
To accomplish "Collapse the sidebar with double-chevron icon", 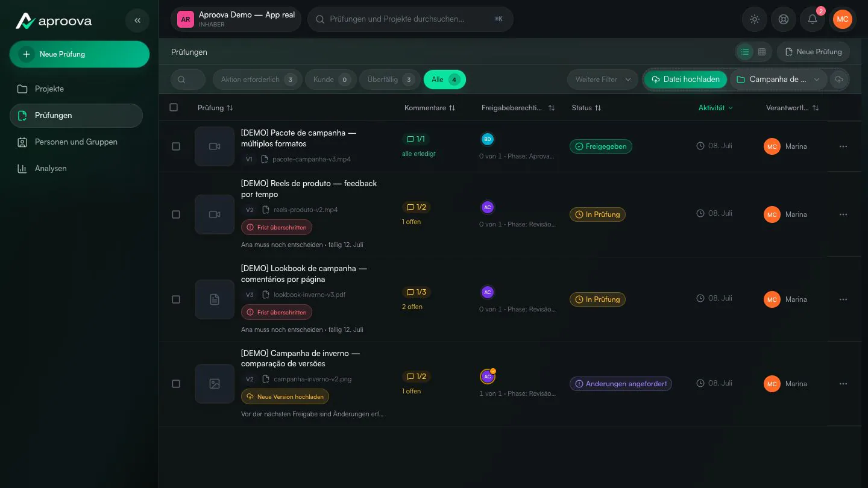I will click(x=137, y=20).
